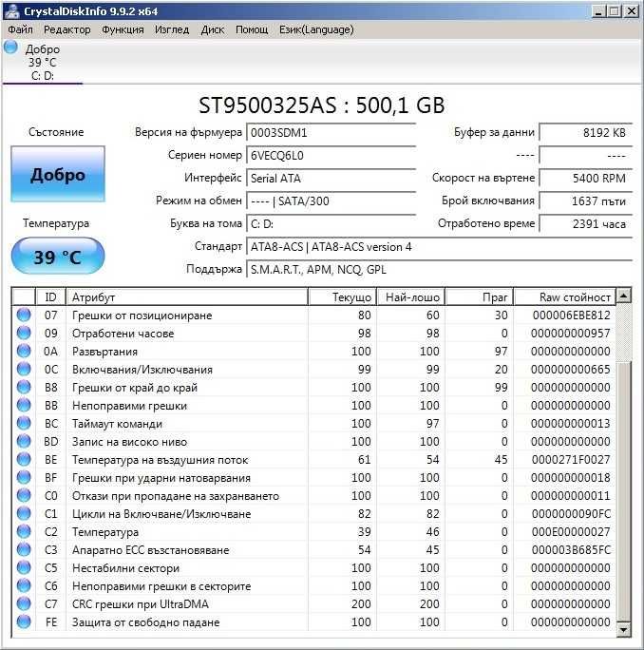This screenshot has height=650, width=644.
Task: Select the Добро 39 °C C: D: disk tab
Action: (x=43, y=62)
